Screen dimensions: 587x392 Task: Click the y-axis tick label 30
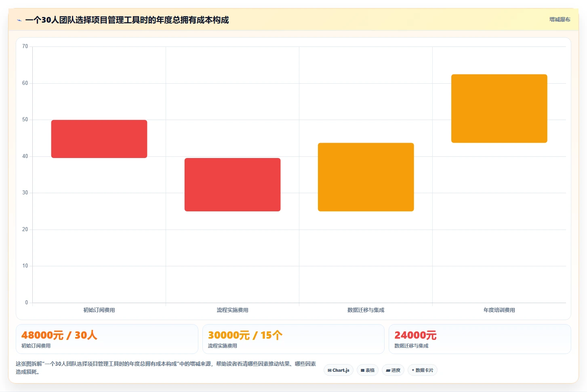click(x=25, y=193)
